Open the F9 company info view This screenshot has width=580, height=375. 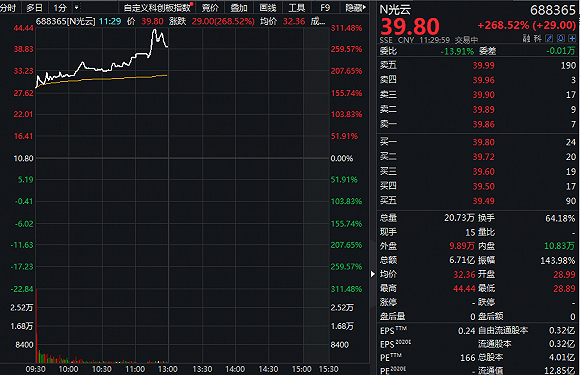pos(325,7)
